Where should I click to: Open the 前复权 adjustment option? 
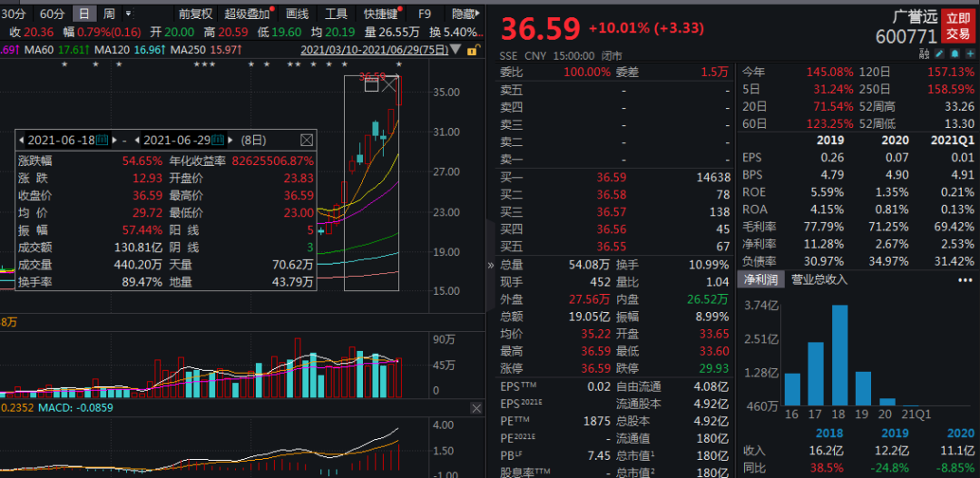point(195,13)
